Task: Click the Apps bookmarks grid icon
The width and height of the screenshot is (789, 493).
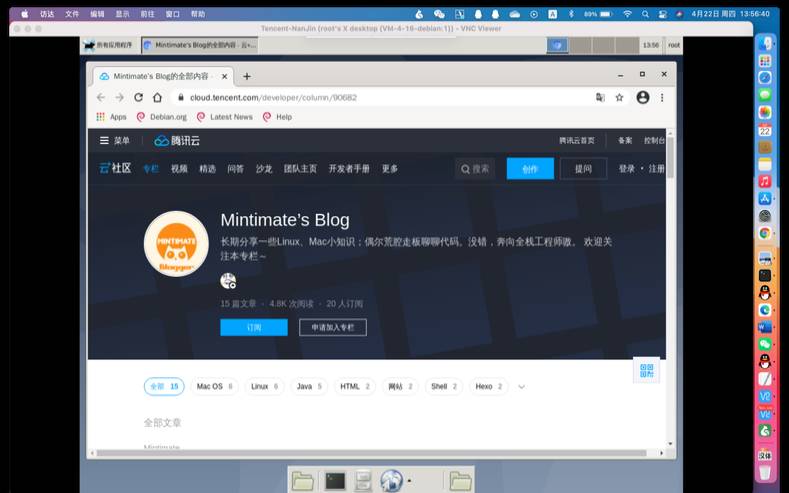Action: 100,117
